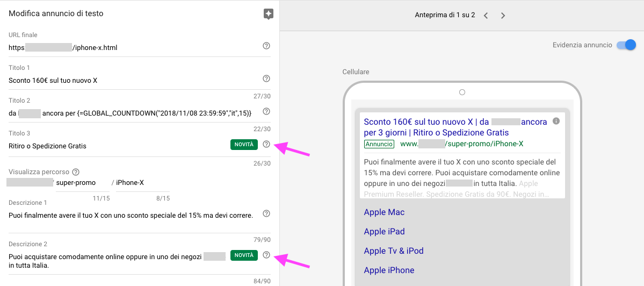Toggle the Evidenzia annuncio switch
Image resolution: width=644 pixels, height=286 pixels.
[x=626, y=45]
